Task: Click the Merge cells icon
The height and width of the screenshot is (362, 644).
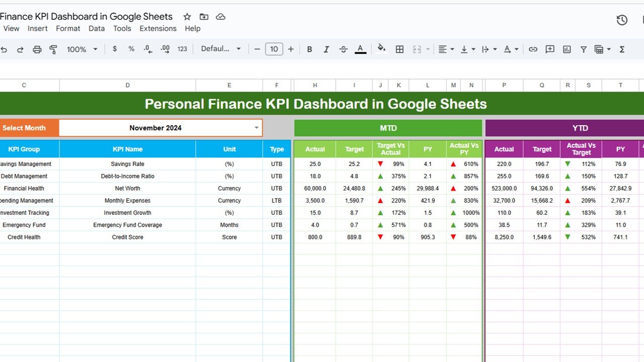Action: click(x=417, y=49)
